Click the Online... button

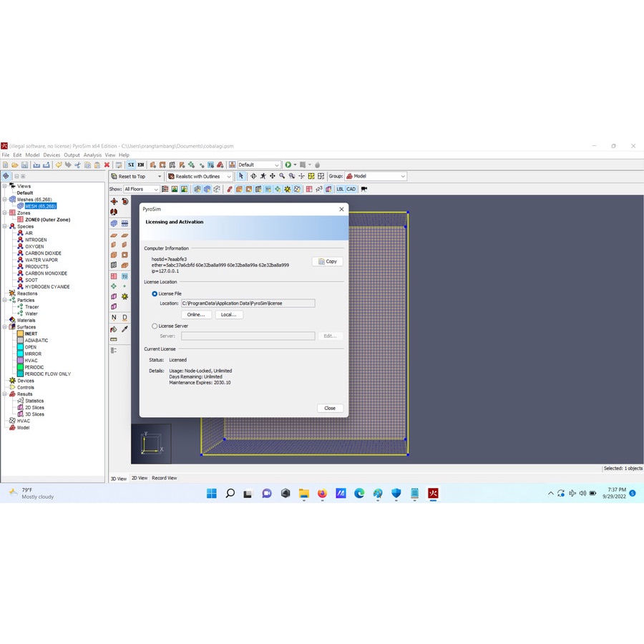point(196,315)
